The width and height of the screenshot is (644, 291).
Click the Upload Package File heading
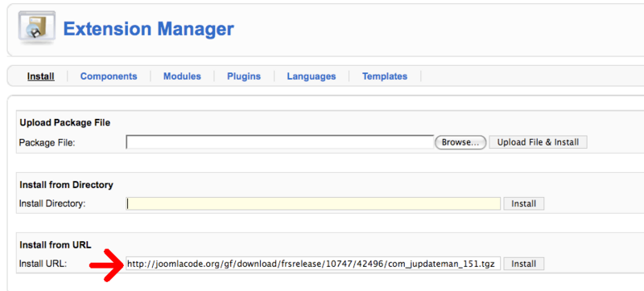click(x=65, y=122)
